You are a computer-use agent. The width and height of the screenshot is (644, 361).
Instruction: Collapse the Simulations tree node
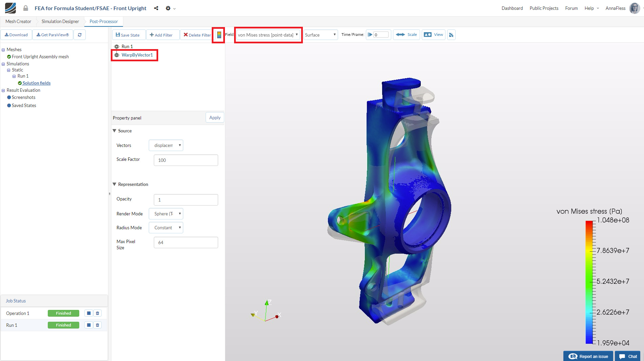(x=3, y=64)
